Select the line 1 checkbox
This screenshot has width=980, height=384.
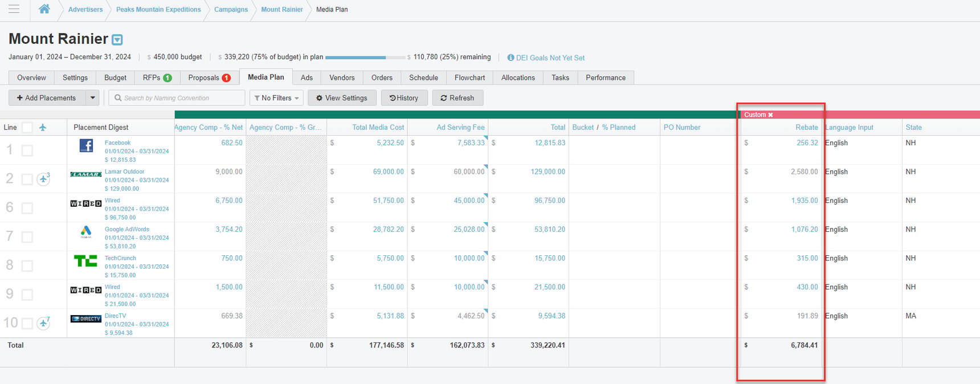27,150
